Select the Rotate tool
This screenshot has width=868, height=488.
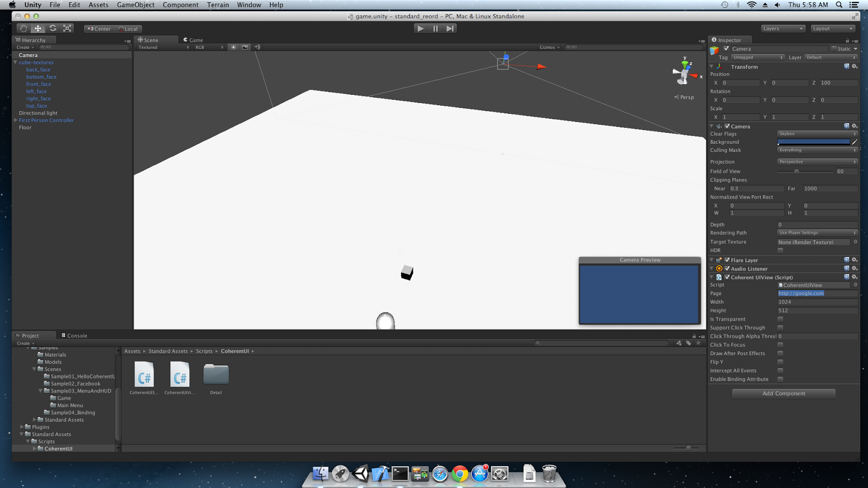point(53,29)
